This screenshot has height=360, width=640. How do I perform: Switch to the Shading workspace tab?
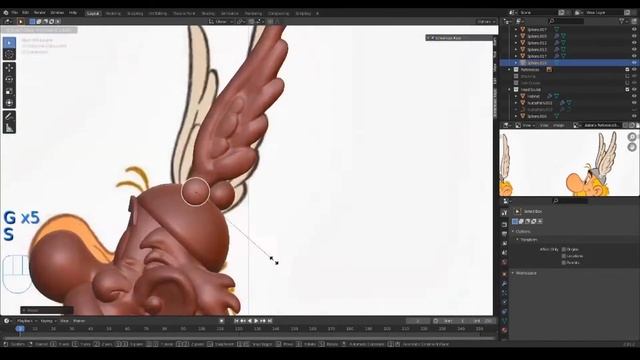(x=208, y=13)
